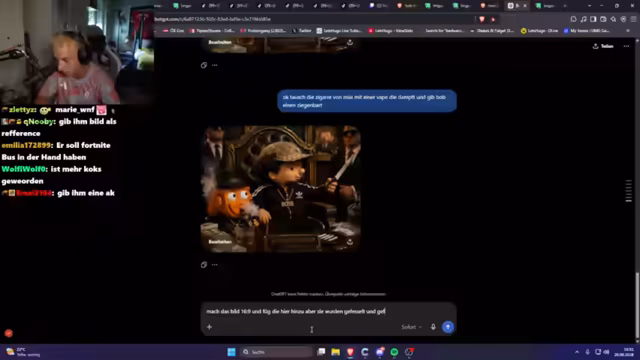Open the Twitter bookmark in bookmarks bar

302,31
